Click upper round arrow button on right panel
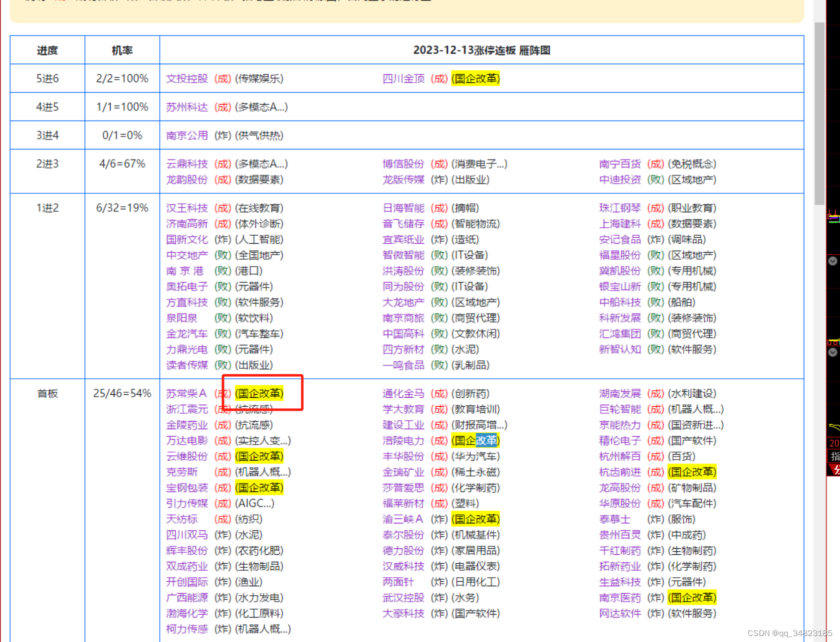Image resolution: width=840 pixels, height=642 pixels. coord(833,261)
